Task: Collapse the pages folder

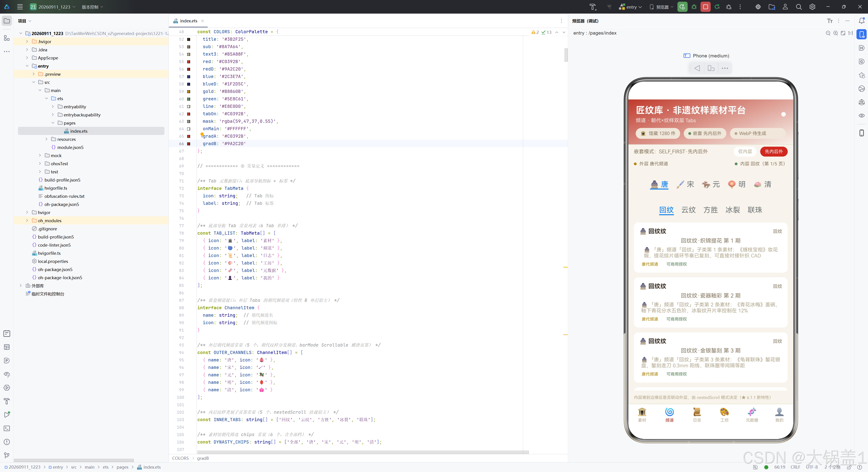Action: [x=53, y=123]
